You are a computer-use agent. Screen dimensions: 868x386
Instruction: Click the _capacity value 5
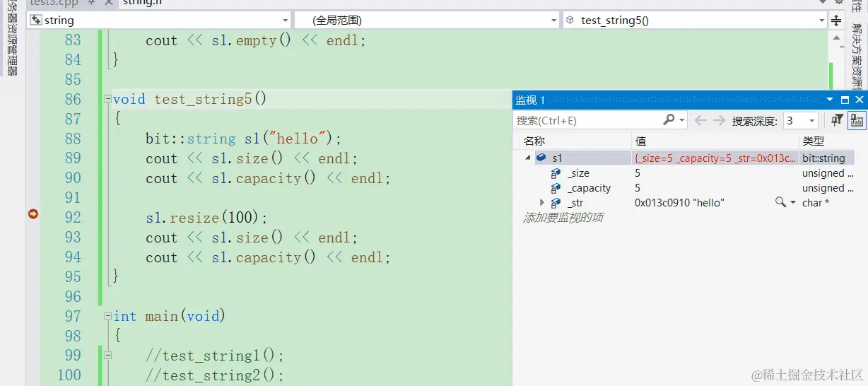pos(638,188)
